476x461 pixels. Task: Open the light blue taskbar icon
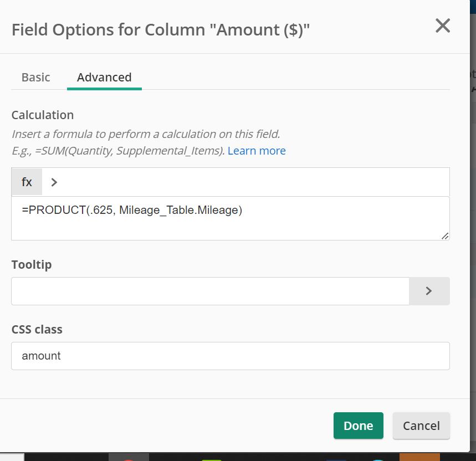point(378,459)
